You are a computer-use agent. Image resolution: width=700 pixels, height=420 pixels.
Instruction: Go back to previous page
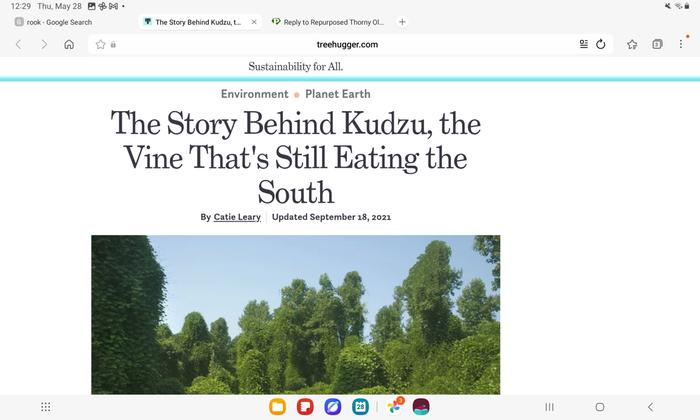18,44
